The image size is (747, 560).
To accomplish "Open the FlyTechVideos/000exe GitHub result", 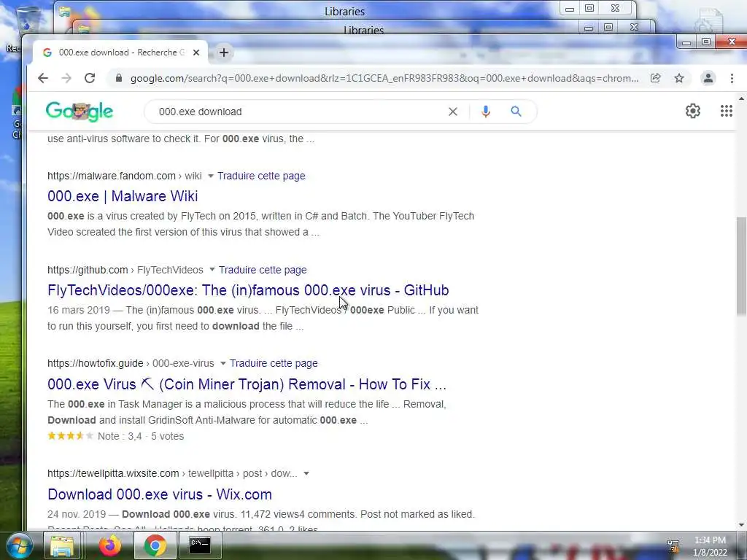I will tap(248, 290).
